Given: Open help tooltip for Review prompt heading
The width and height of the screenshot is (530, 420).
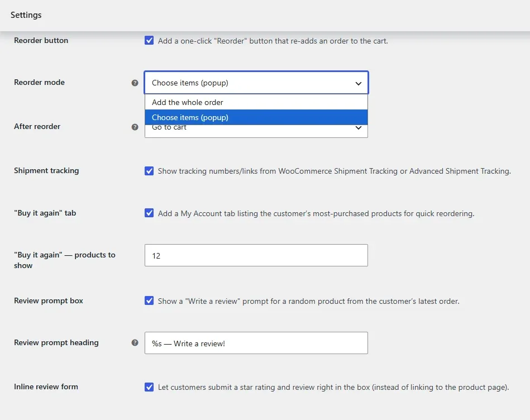Looking at the screenshot, I should [x=135, y=342].
